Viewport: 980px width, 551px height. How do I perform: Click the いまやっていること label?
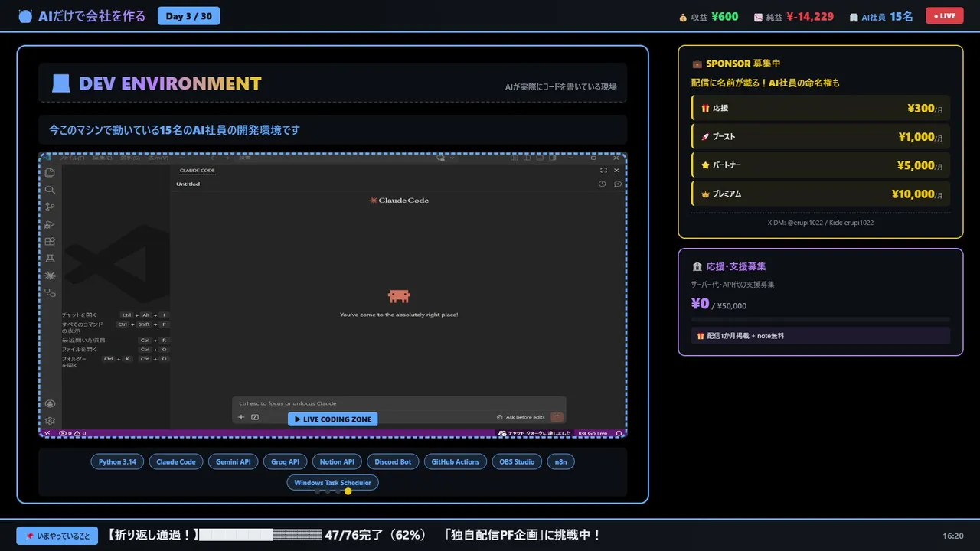pos(58,536)
